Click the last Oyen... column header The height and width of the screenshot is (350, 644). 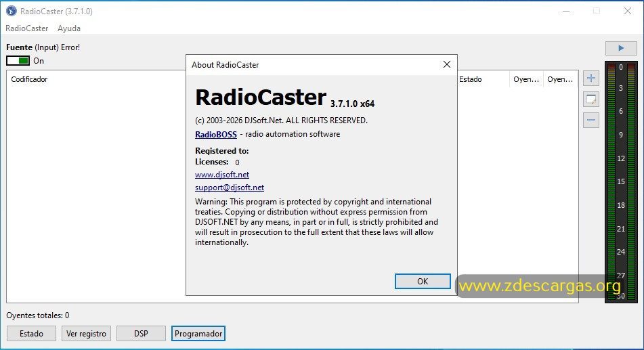coord(560,79)
